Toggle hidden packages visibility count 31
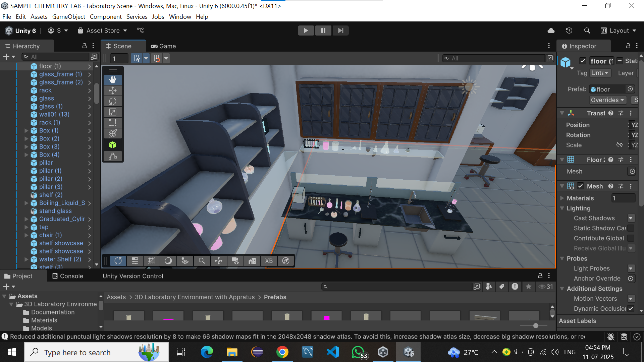 tap(546, 287)
